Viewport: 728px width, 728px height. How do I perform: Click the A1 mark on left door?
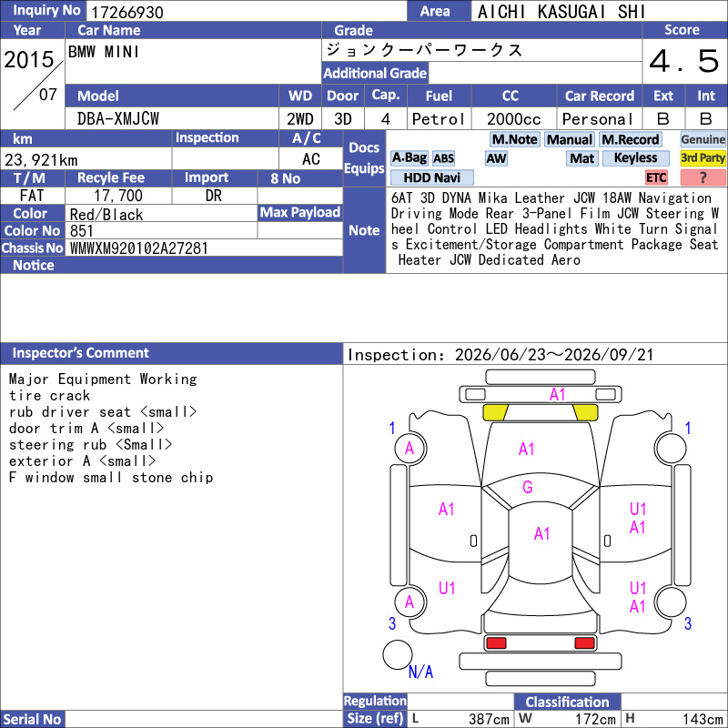click(x=447, y=510)
